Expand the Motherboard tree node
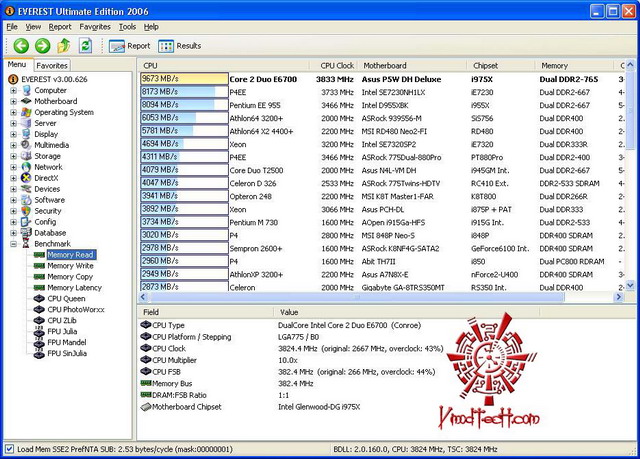This screenshot has height=459, width=640. (x=13, y=102)
